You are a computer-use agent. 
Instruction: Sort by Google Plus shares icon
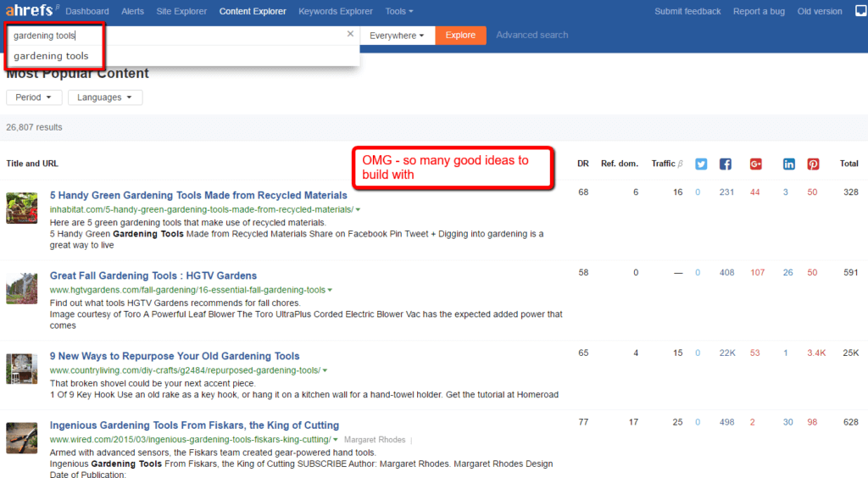tap(755, 164)
